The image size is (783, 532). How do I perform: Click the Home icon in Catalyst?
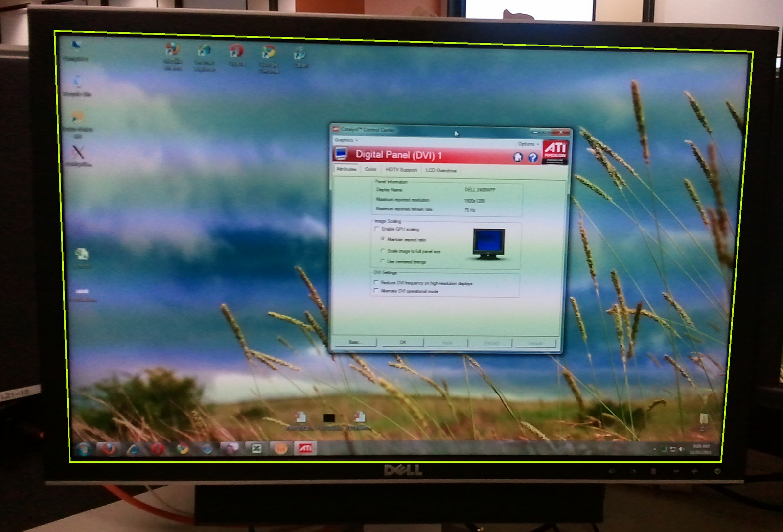tap(518, 157)
